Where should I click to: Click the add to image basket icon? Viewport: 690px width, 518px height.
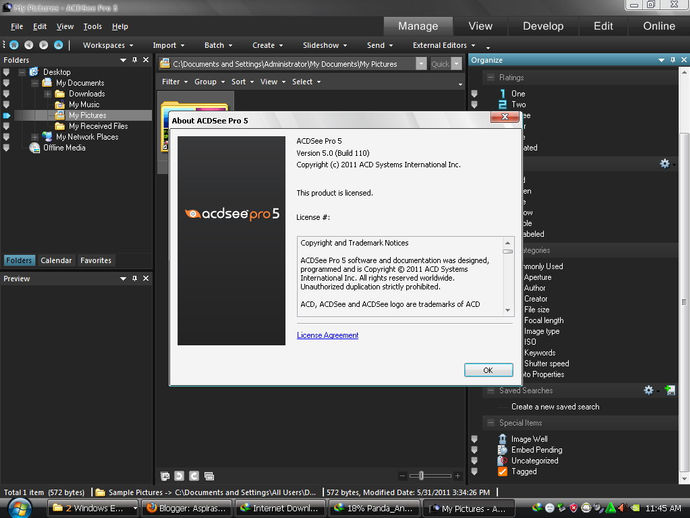coord(165,476)
